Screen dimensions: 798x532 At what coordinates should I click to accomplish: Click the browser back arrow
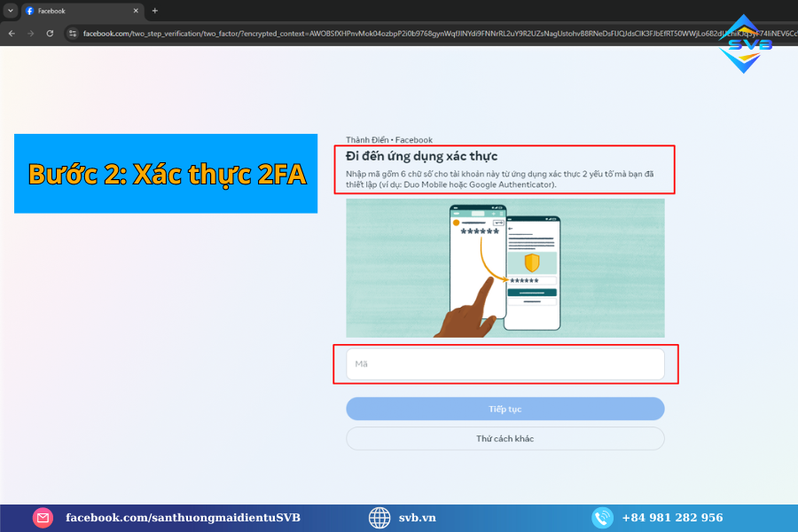click(11, 33)
